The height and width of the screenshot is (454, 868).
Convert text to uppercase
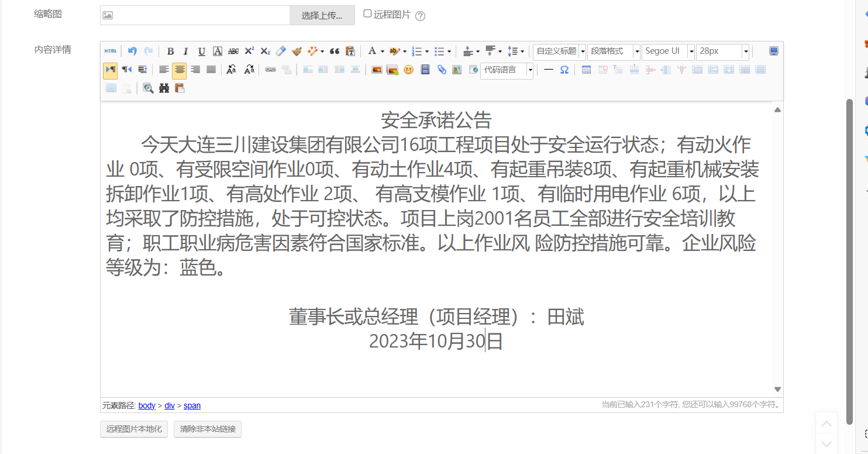pyautogui.click(x=232, y=70)
